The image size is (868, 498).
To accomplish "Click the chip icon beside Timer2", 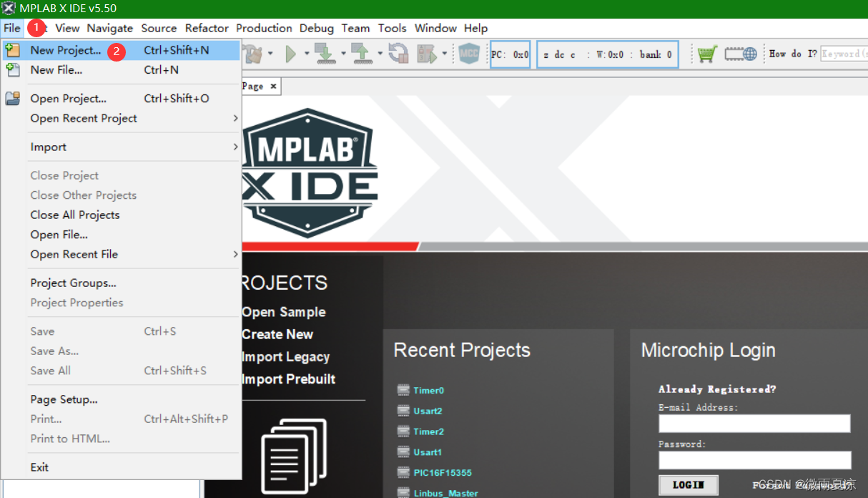I will coord(403,431).
